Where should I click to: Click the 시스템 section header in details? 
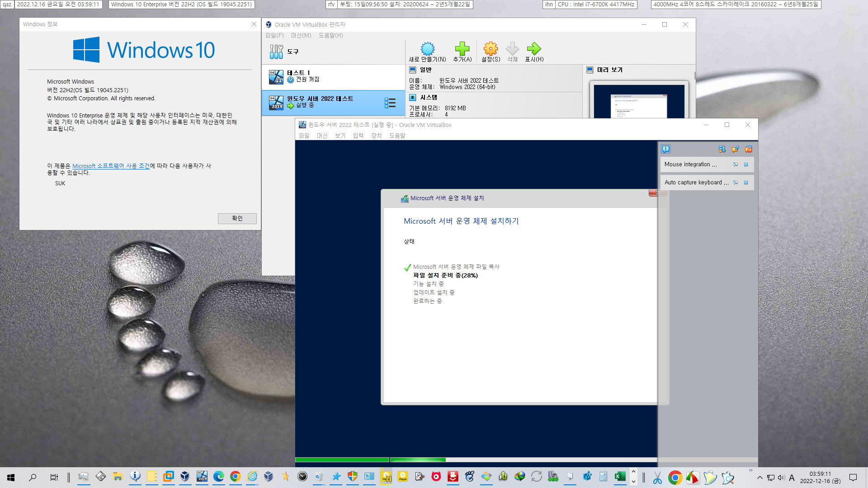pyautogui.click(x=428, y=97)
